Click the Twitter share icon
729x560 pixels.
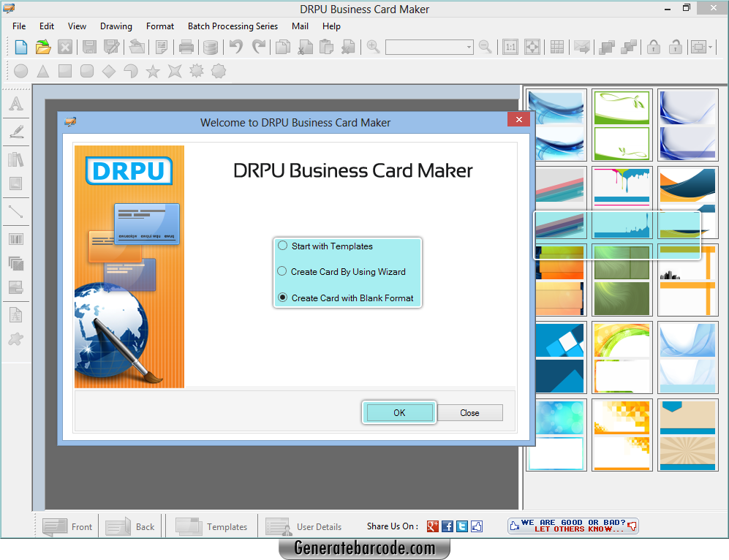click(x=461, y=526)
